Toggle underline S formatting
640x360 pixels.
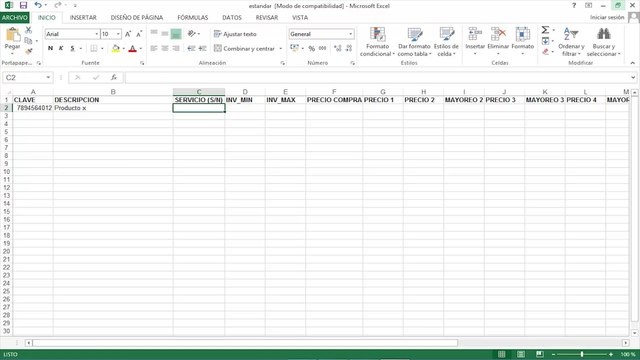[x=72, y=49]
